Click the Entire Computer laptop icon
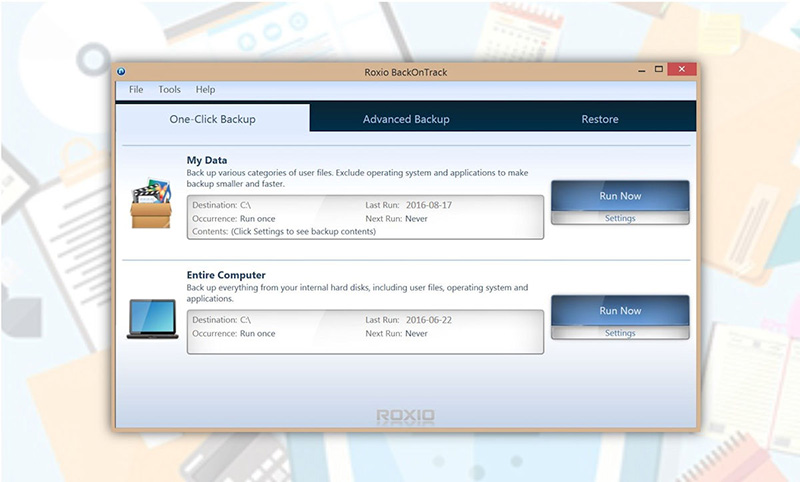 [153, 319]
